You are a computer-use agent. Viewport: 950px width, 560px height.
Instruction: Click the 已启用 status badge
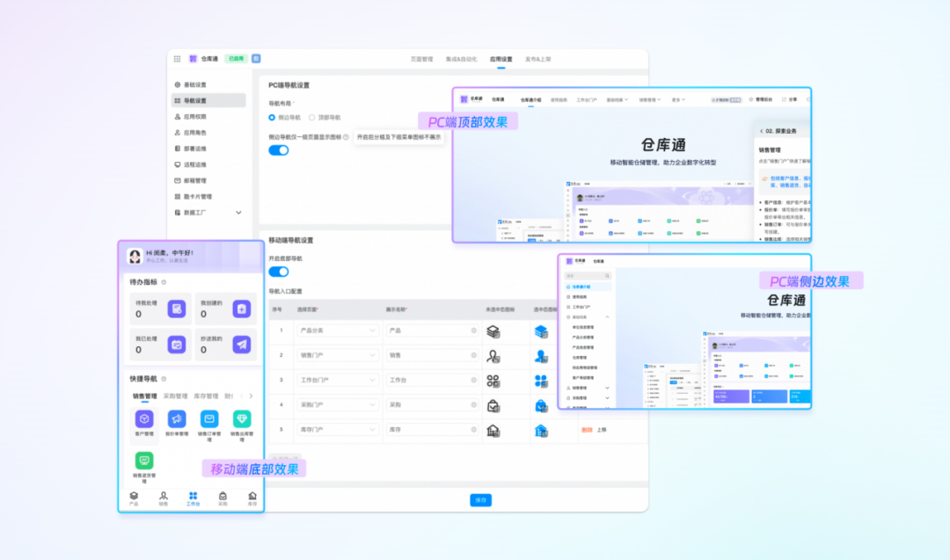(236, 59)
